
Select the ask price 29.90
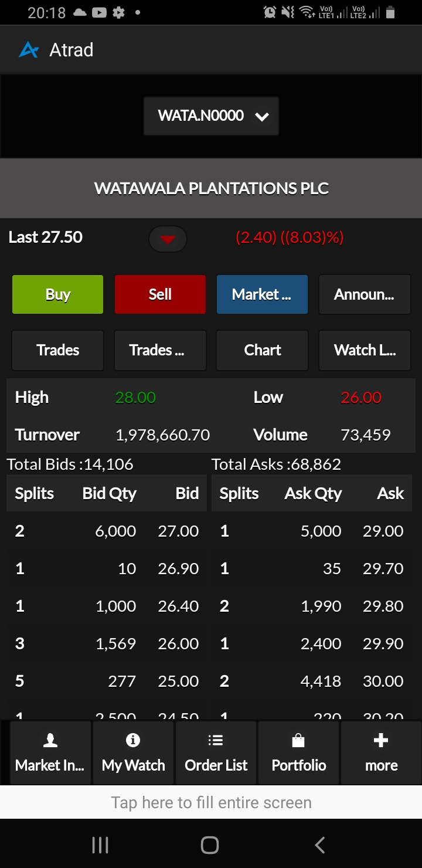[383, 643]
